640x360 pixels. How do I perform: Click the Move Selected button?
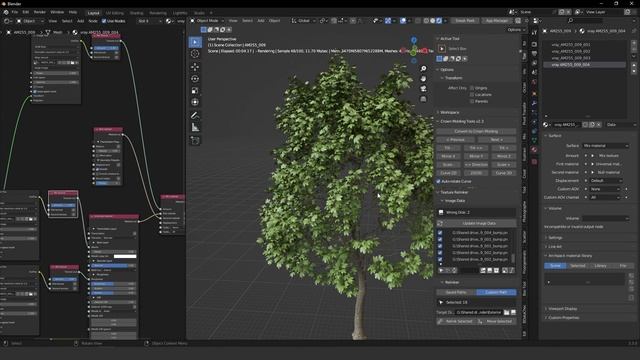496,322
